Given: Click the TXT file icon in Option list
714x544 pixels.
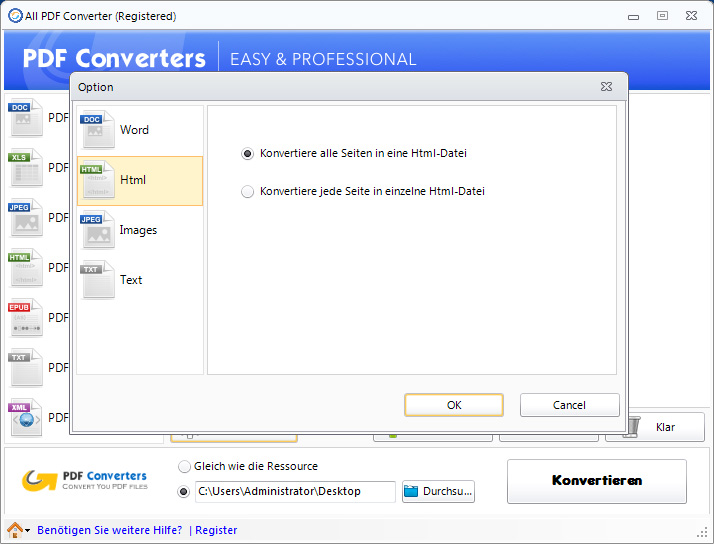Looking at the screenshot, I should click(98, 280).
